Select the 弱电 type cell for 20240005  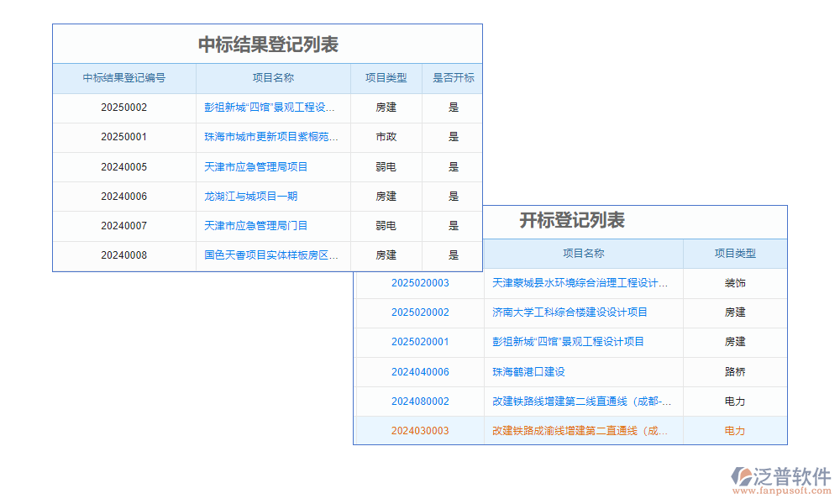click(x=385, y=166)
